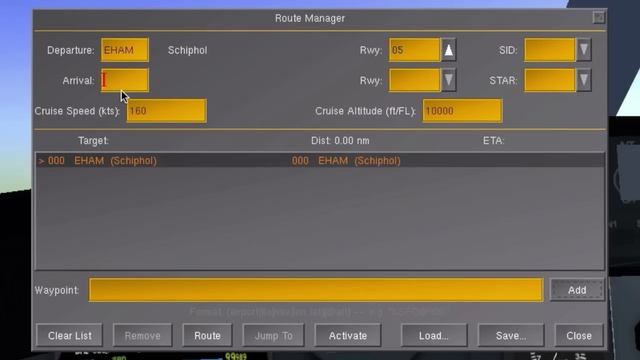Click the Arrival airport input field
This screenshot has height=360, width=640.
coord(125,80)
